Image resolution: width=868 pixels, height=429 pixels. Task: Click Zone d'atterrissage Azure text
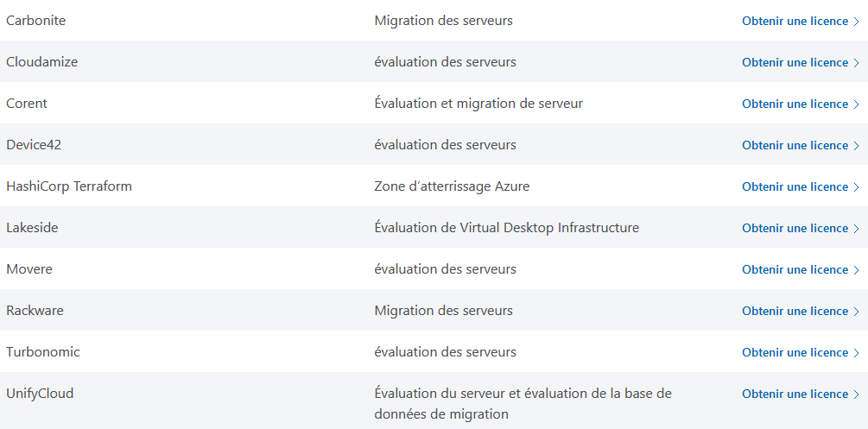coord(452,186)
